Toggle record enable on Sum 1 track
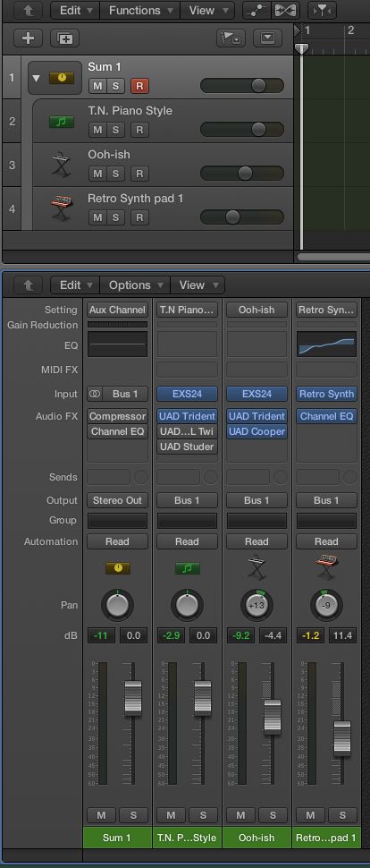This screenshot has height=868, width=370. (139, 86)
